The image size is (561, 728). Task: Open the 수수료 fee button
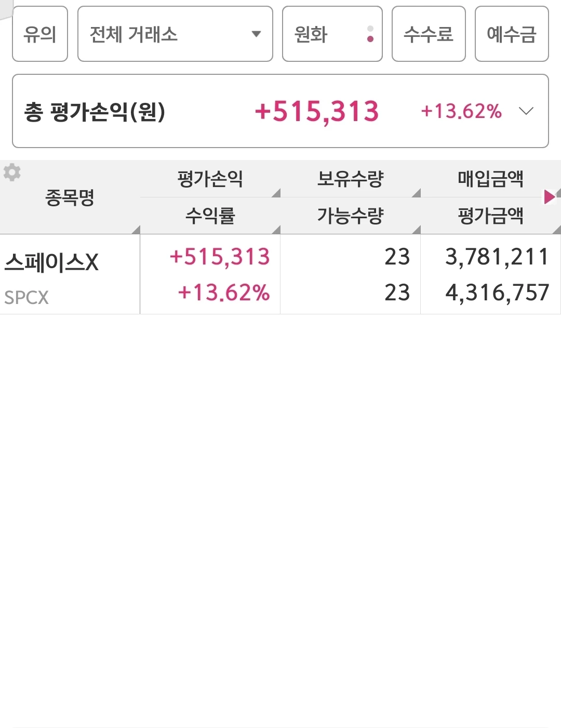click(429, 34)
